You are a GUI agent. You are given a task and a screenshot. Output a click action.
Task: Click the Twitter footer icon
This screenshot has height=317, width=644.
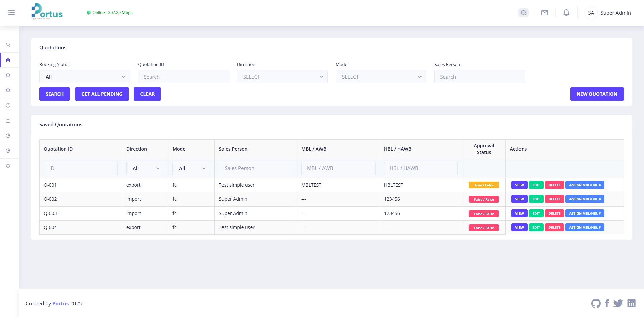click(x=618, y=303)
